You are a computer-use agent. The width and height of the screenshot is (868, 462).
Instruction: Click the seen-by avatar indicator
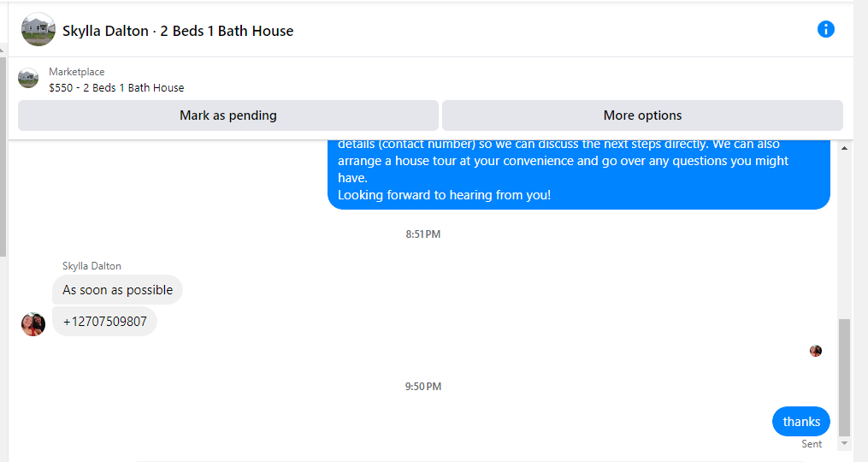(816, 351)
